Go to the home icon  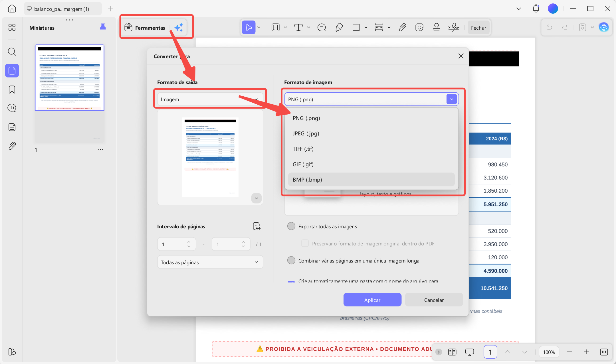click(12, 9)
